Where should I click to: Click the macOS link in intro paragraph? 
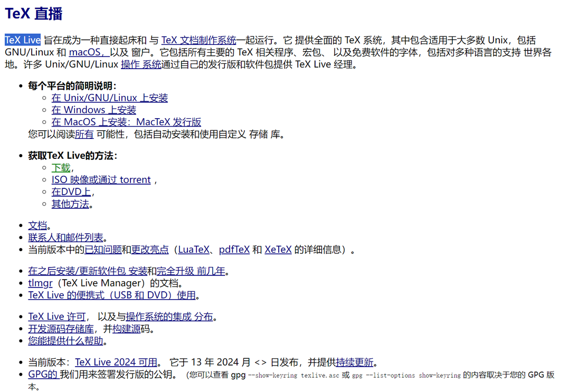pos(88,52)
